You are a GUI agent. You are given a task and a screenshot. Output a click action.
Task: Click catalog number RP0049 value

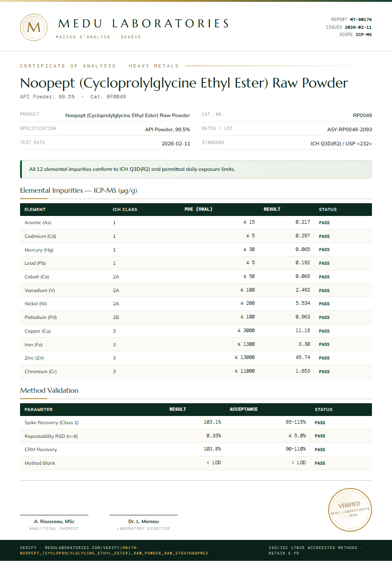pyautogui.click(x=362, y=115)
